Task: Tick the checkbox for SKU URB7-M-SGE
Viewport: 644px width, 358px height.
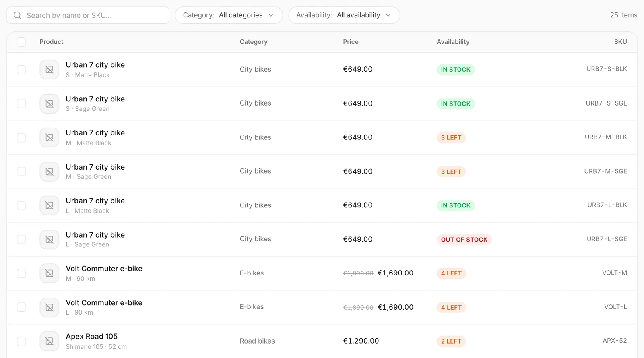Action: (21, 172)
